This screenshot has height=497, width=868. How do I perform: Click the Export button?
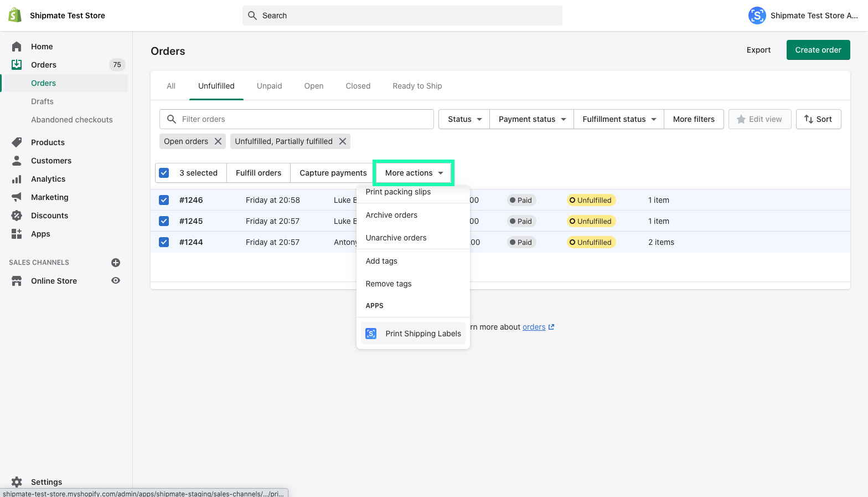click(x=758, y=50)
